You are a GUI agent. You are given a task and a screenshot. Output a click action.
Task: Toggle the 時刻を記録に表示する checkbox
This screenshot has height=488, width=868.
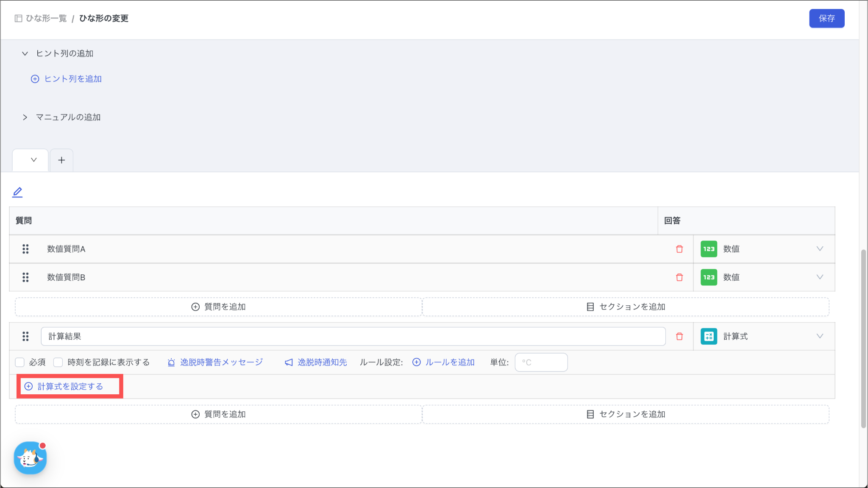pyautogui.click(x=58, y=363)
